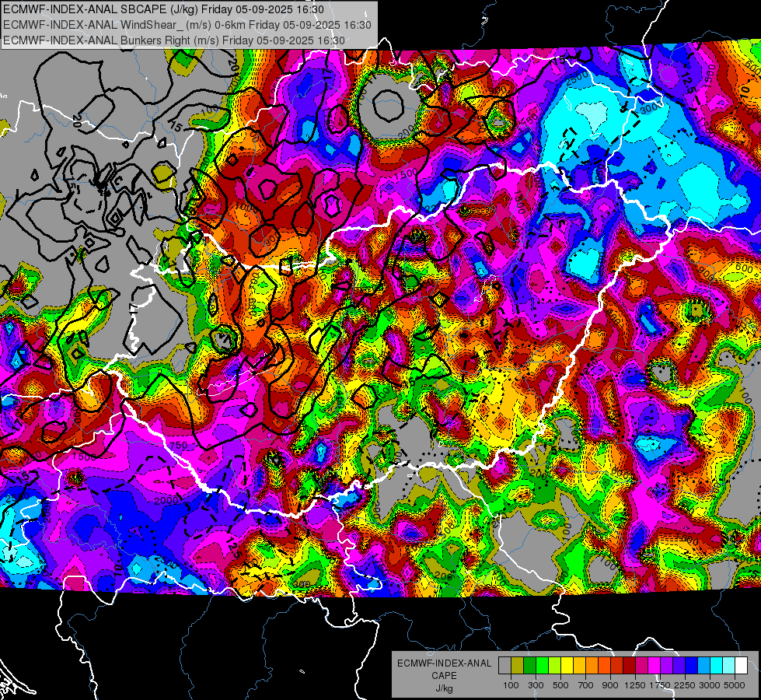Click the Bunkers Right (m/s) title line
This screenshot has width=761, height=700.
174,40
